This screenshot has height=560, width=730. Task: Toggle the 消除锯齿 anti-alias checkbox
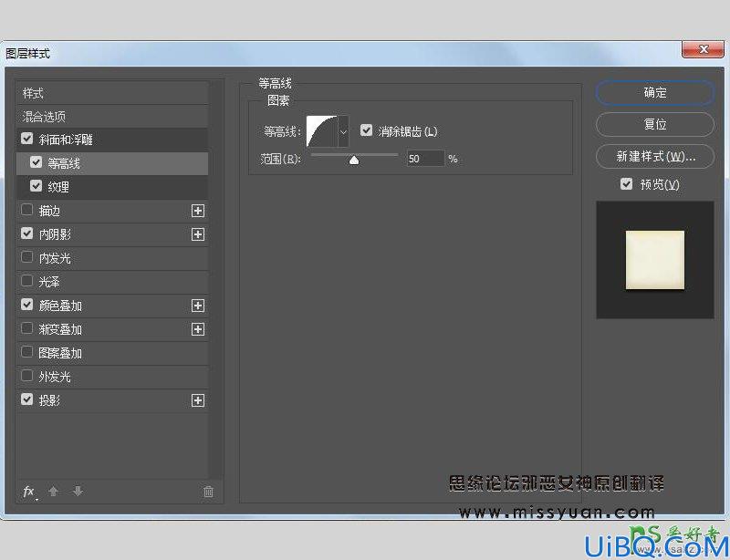367,130
